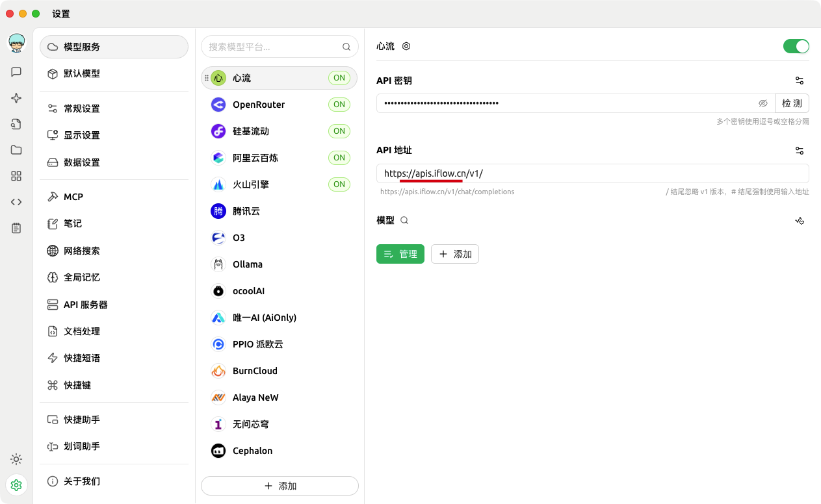Click the 检测 API key check button
The height and width of the screenshot is (504, 821).
click(x=792, y=103)
